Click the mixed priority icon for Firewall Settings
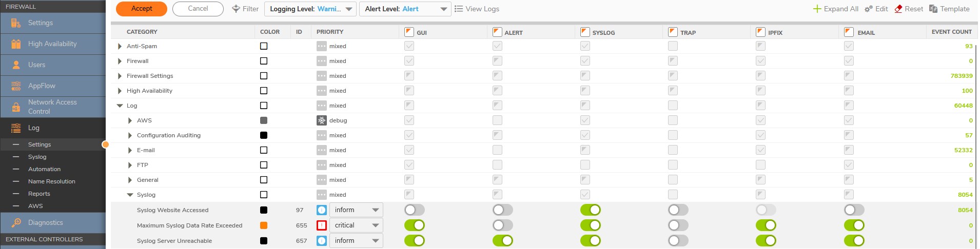Screen dimensions: 980x249 point(322,76)
